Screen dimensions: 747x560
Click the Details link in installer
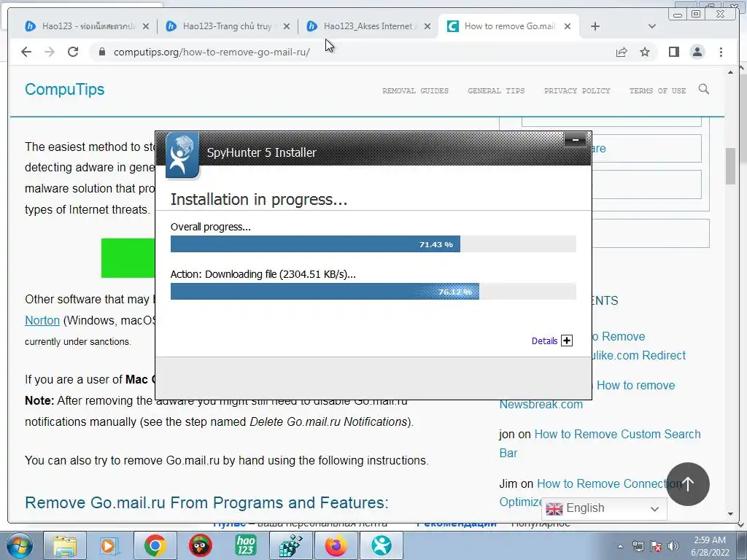[x=544, y=341]
